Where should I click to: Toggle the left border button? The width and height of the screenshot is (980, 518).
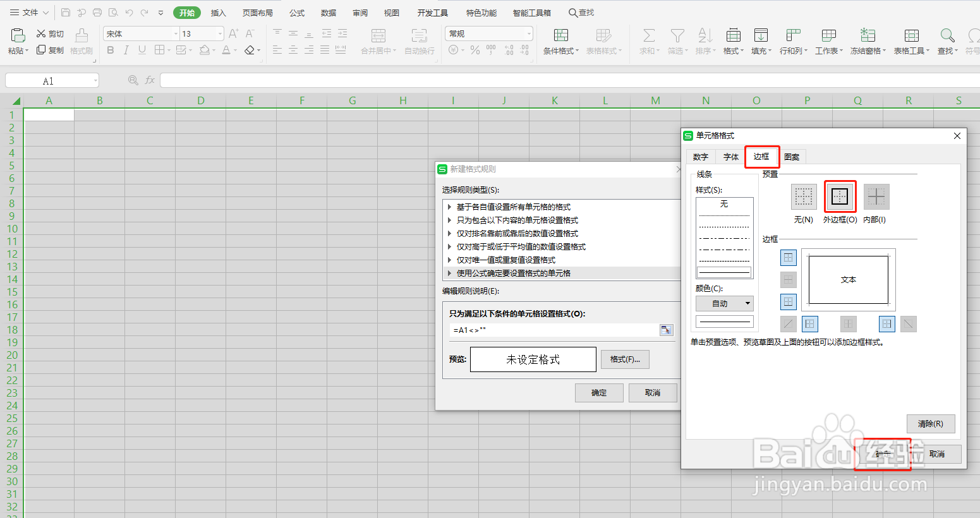coord(810,324)
